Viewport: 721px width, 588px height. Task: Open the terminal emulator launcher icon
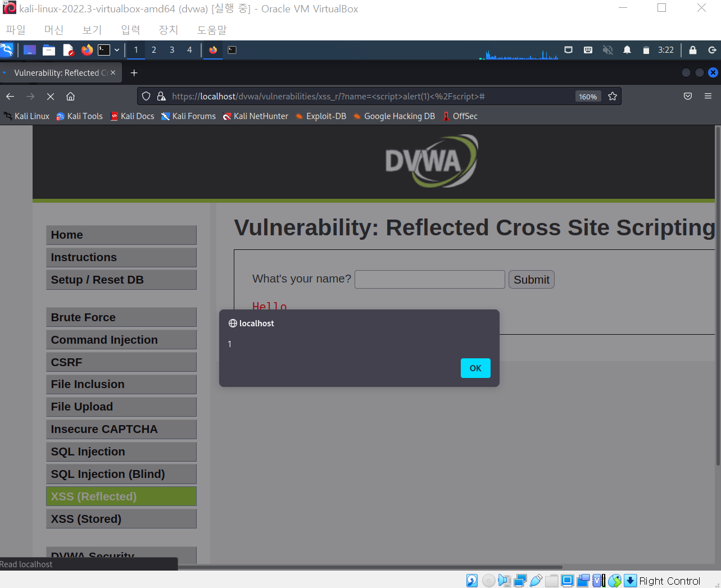point(104,50)
